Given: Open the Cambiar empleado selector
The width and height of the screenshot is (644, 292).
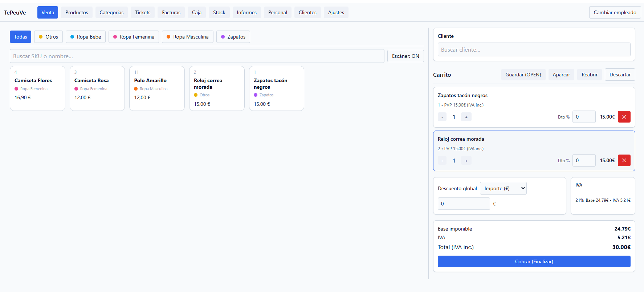Looking at the screenshot, I should [x=615, y=12].
